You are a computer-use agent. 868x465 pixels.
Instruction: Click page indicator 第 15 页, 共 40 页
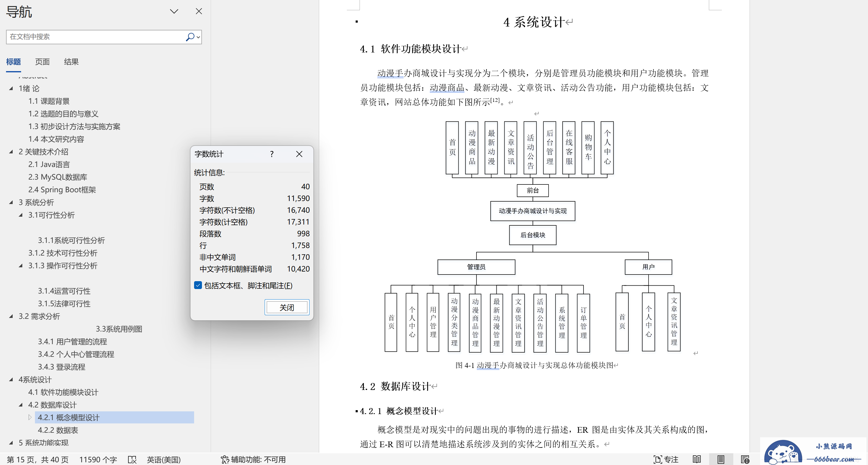[37, 459]
